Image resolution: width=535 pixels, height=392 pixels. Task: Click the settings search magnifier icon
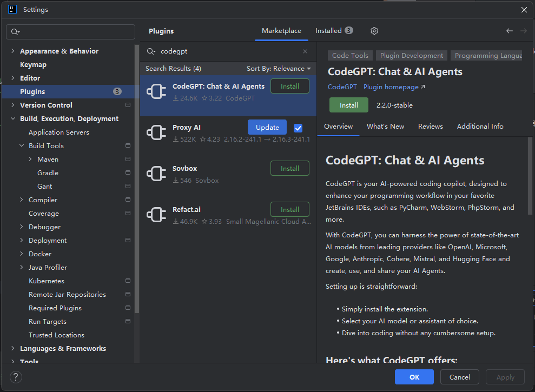pos(15,32)
